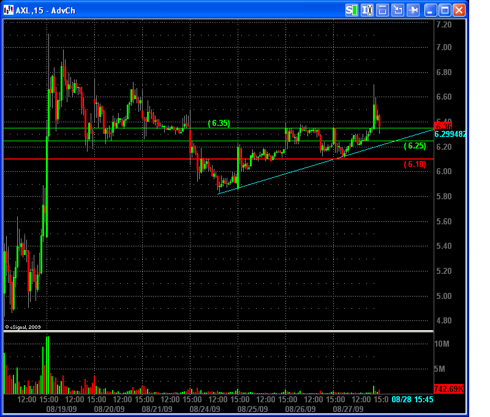Click the red 742.69K volume tag

[449, 389]
